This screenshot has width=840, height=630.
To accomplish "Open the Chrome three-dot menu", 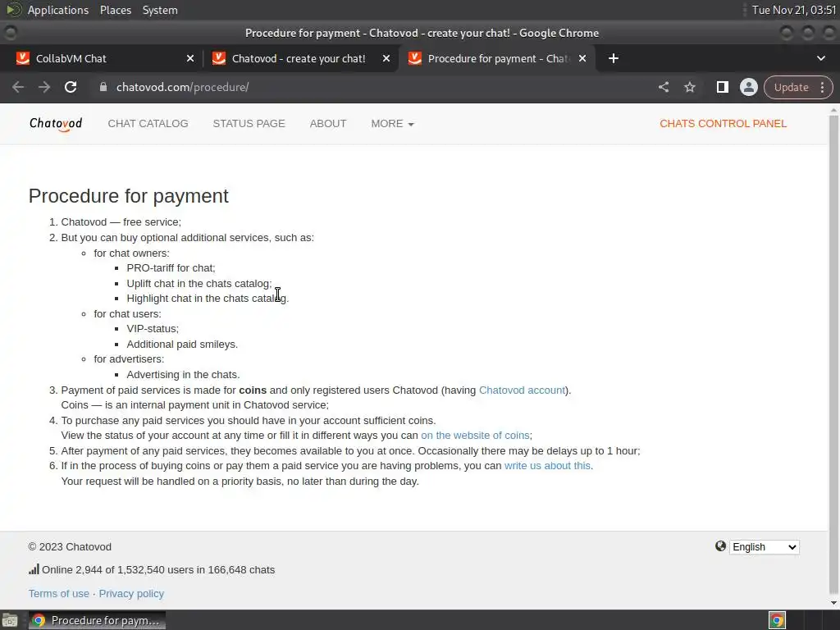I will [822, 87].
